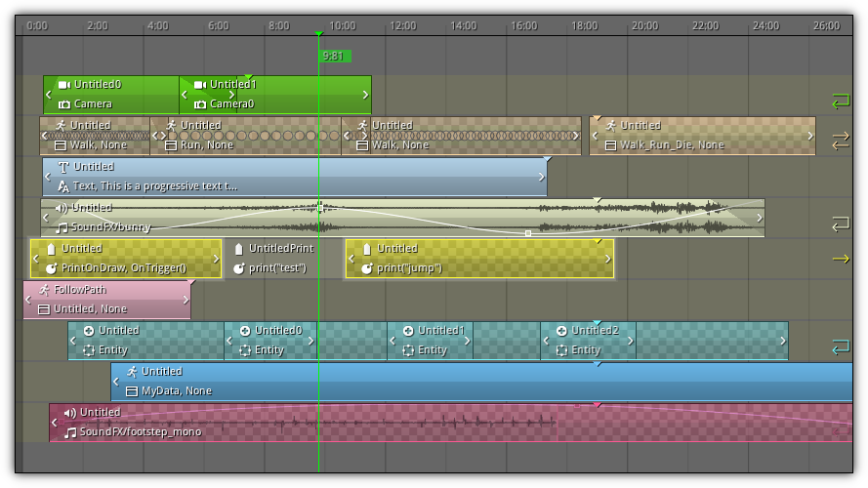Select the Walk_Run_Die, None label

(672, 145)
